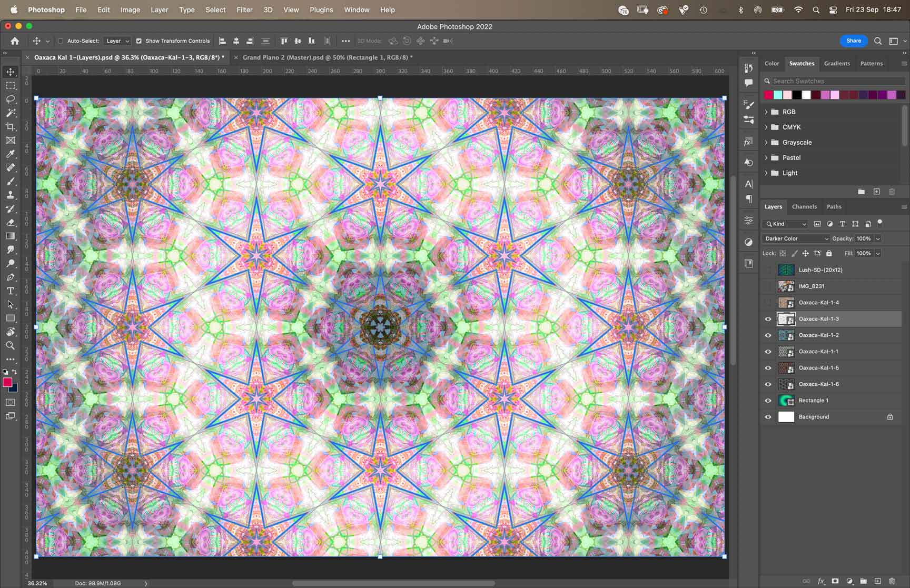910x588 pixels.
Task: Open layer styles fx at Layers panel bottom
Action: (821, 581)
